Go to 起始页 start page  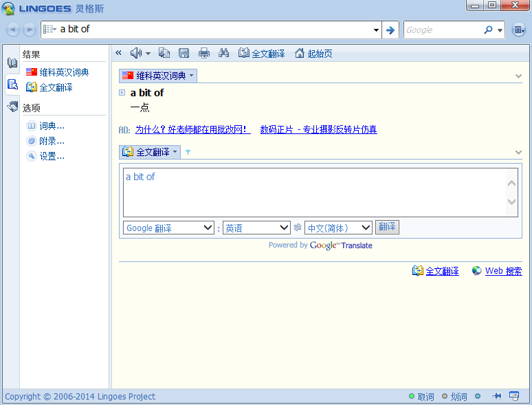coord(313,54)
